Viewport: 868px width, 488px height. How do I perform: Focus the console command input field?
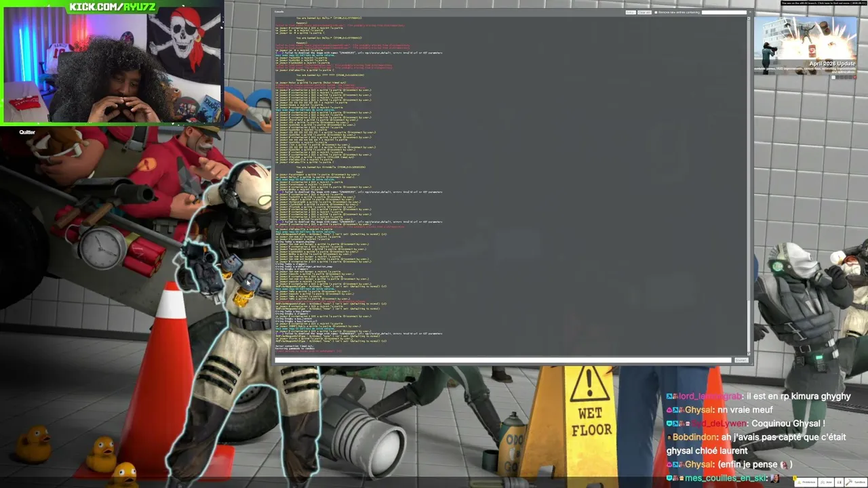503,360
